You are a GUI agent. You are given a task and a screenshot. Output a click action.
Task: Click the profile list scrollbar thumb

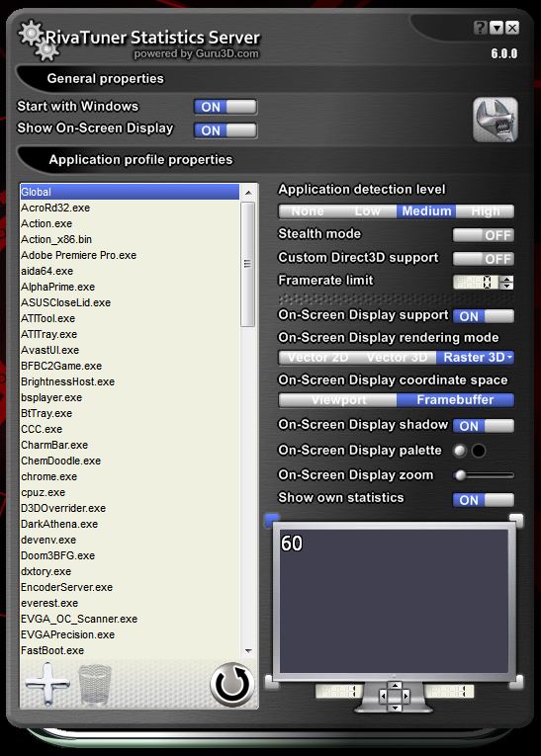pos(247,264)
